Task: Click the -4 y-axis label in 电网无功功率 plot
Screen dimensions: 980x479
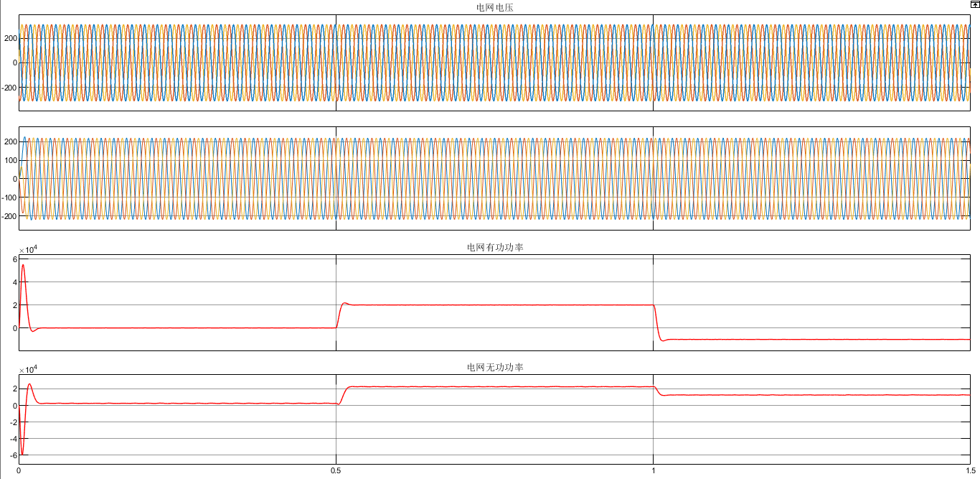Action: pos(12,438)
